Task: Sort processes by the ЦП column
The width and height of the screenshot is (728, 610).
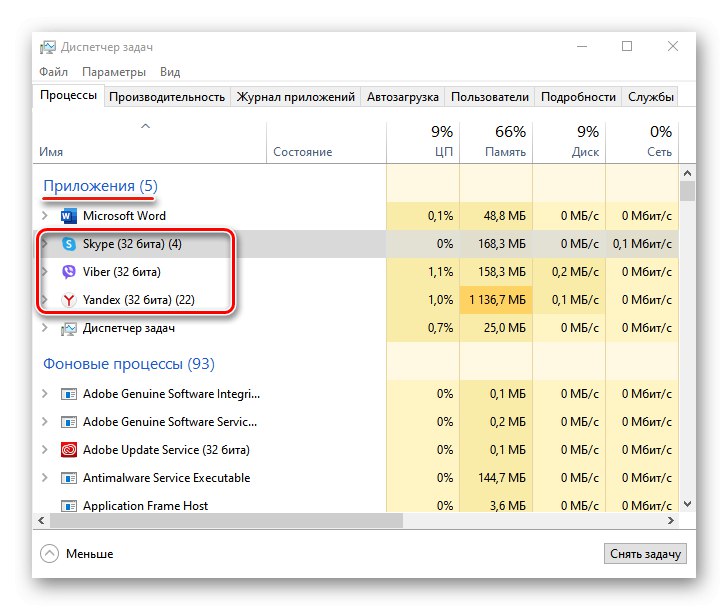Action: tap(423, 141)
